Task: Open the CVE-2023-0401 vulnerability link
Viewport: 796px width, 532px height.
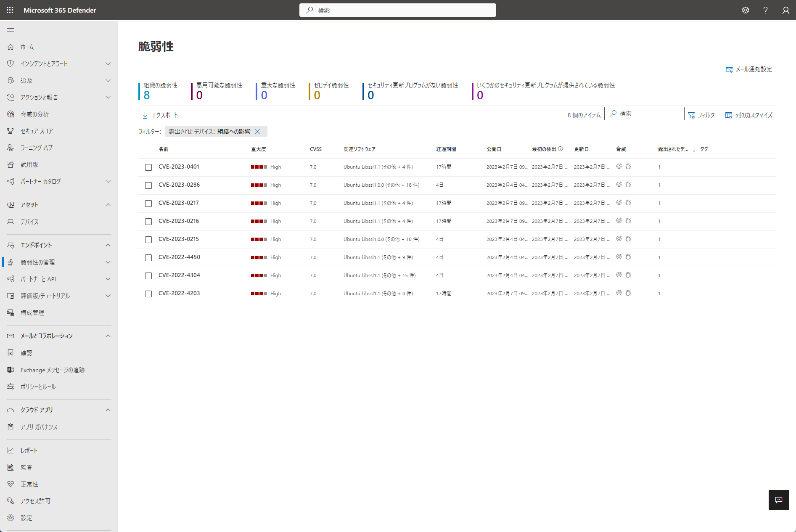Action: [x=179, y=167]
